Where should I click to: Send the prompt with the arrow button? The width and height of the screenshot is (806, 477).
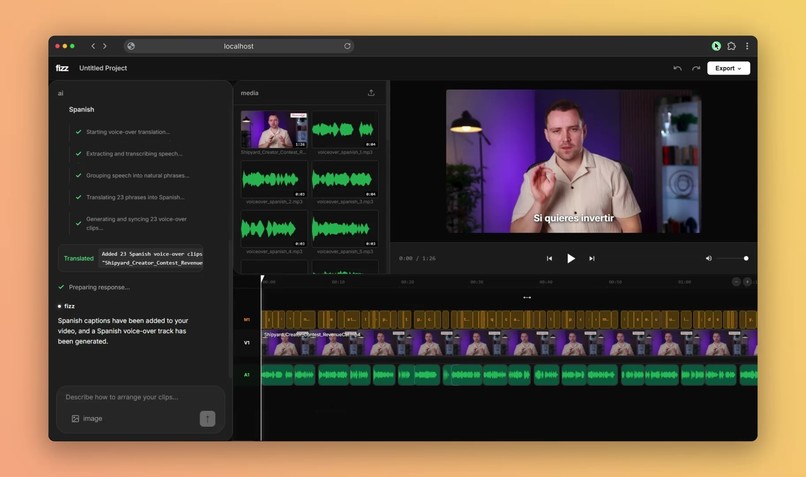click(207, 418)
